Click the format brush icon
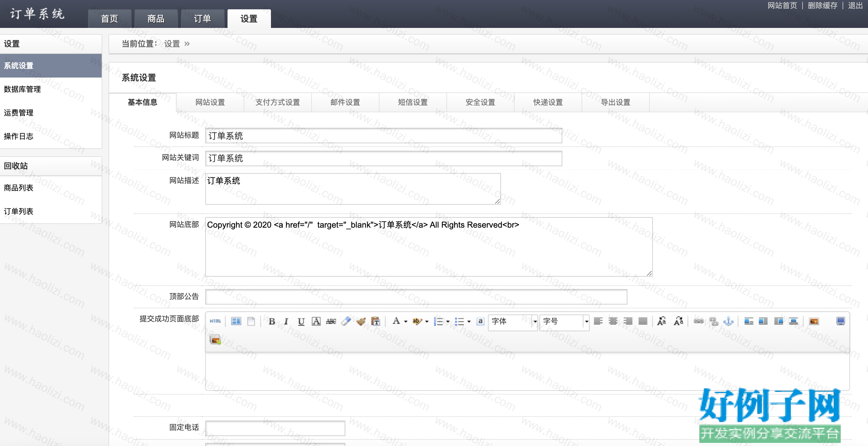Viewport: 868px width, 446px height. click(361, 321)
